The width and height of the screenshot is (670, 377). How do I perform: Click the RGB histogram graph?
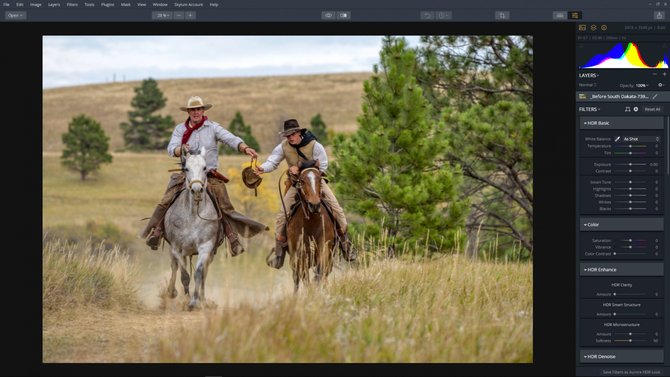click(x=624, y=55)
